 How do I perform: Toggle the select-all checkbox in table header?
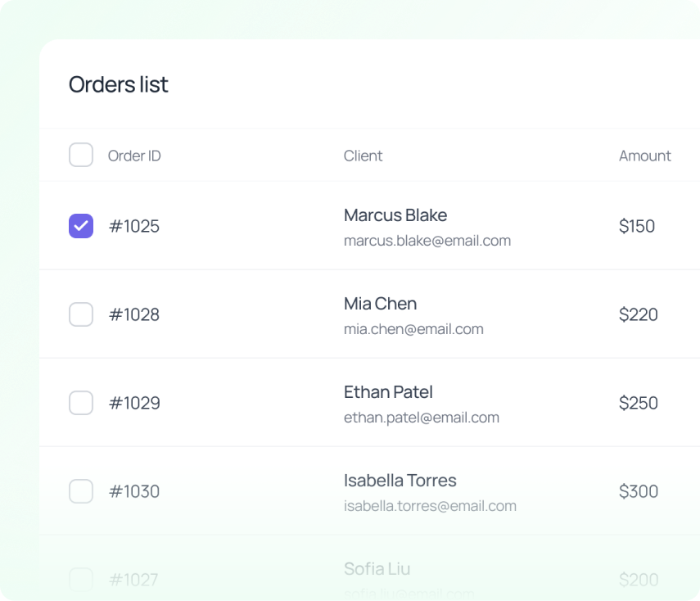(x=81, y=155)
